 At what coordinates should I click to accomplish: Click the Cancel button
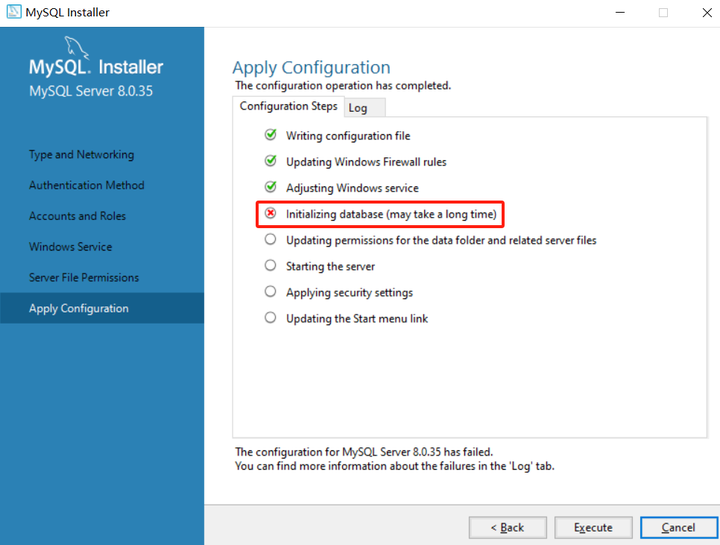point(679,528)
